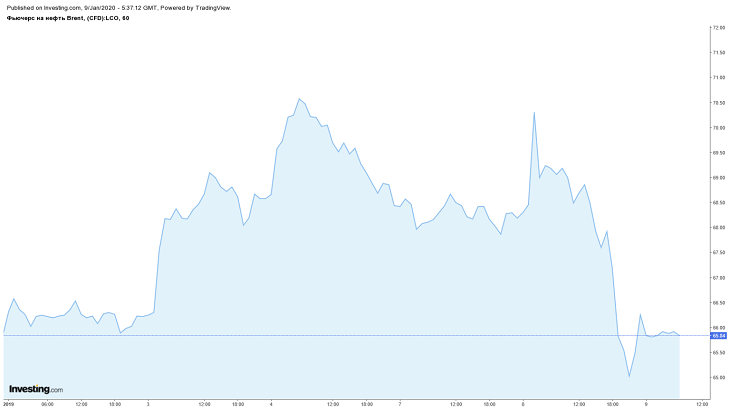This screenshot has height=410, width=730.
Task: Click the 06:00 label on the time axis
Action: pos(47,404)
